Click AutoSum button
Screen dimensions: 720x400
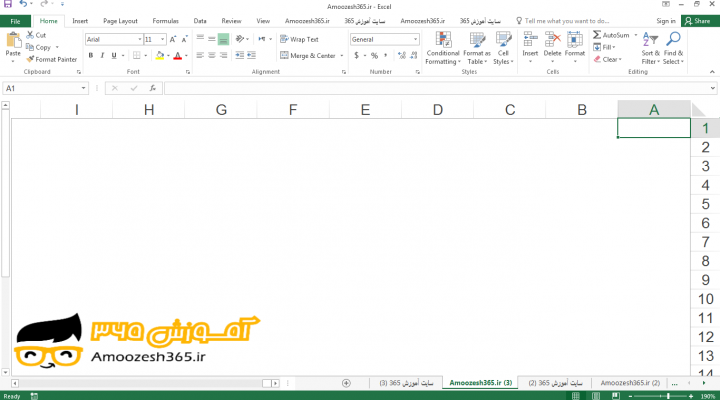pos(611,35)
